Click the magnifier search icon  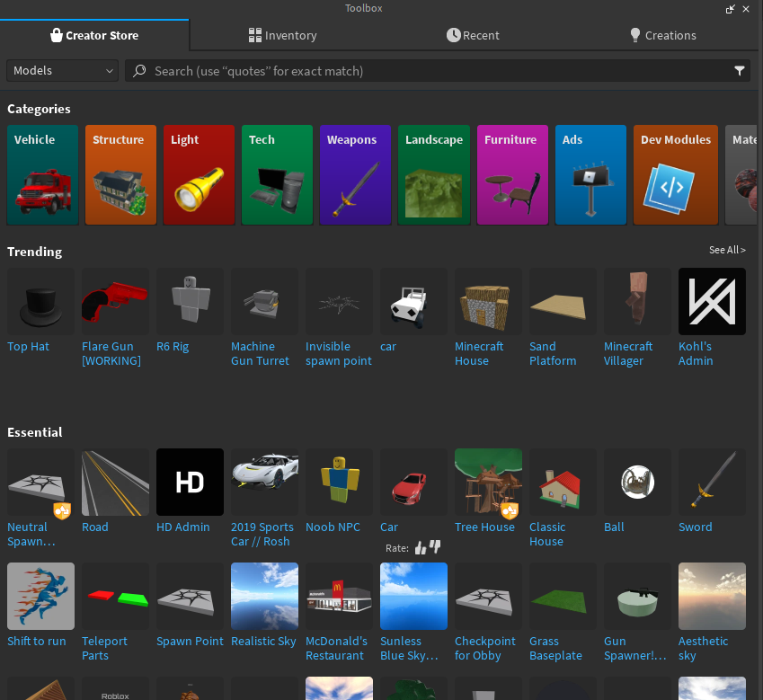click(x=139, y=71)
